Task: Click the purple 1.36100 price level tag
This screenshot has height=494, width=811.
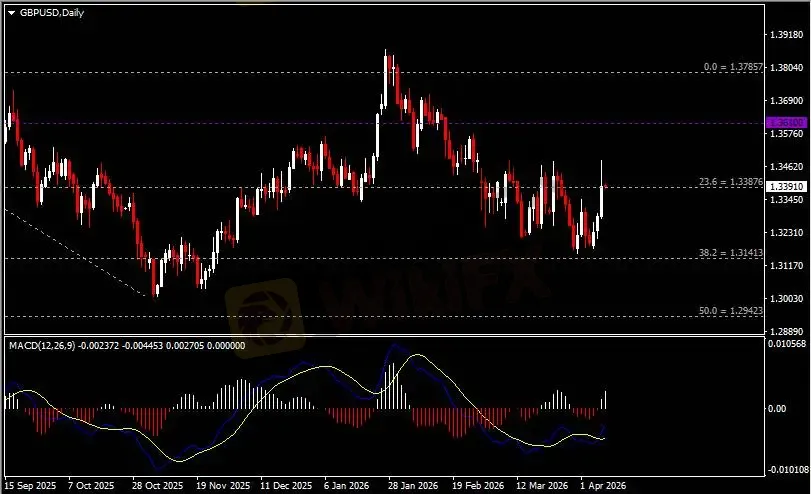Action: (786, 123)
